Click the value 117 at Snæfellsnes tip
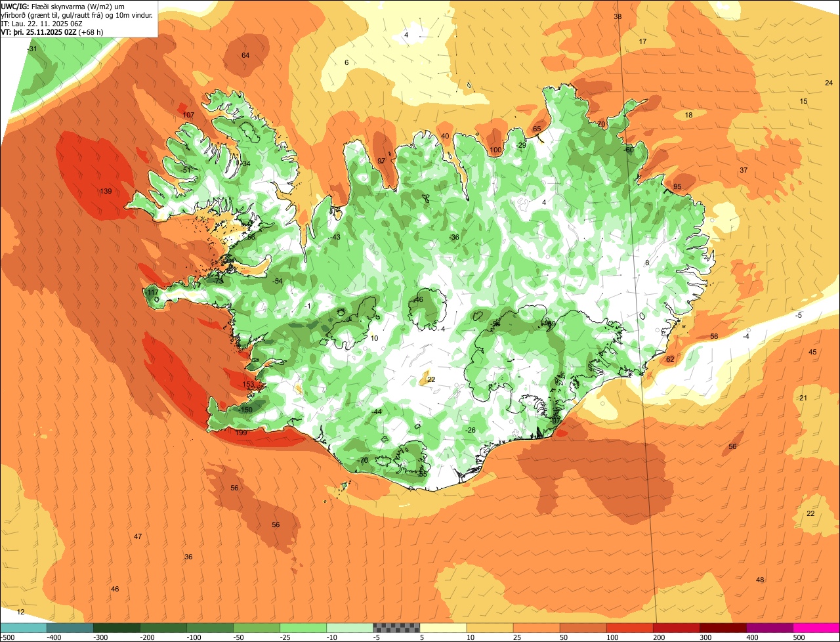 pos(152,293)
